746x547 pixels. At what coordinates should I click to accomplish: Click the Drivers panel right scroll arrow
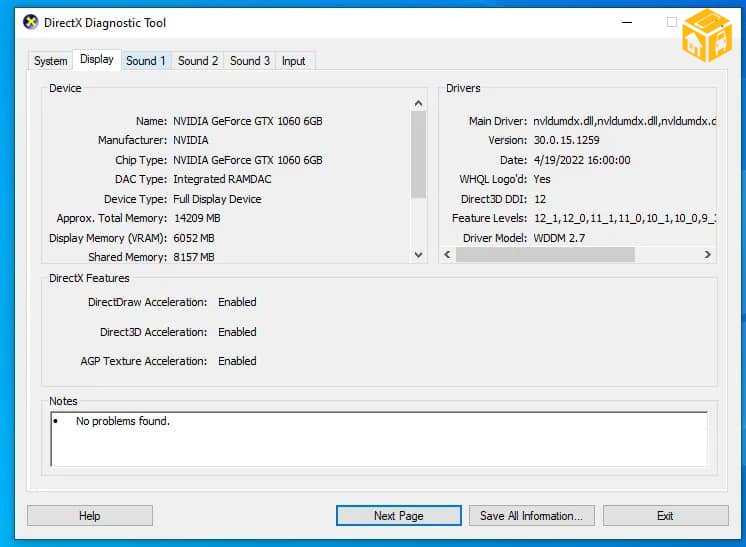pos(708,255)
